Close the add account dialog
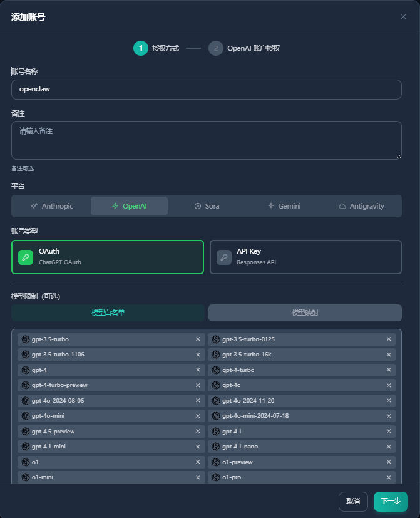 point(403,17)
